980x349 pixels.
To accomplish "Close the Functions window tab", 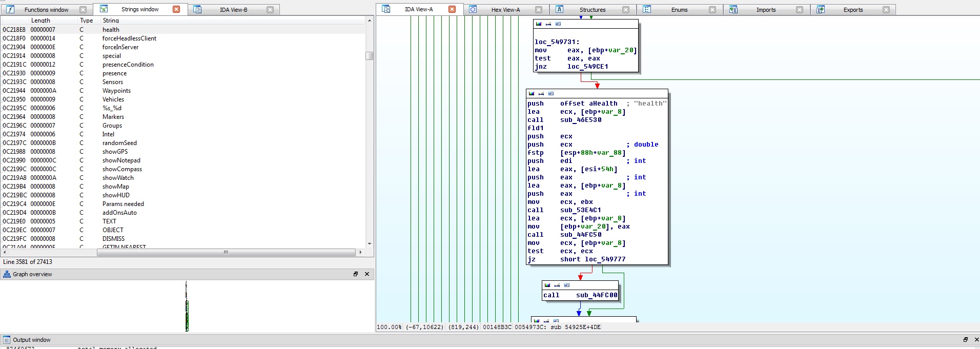I will [x=83, y=10].
